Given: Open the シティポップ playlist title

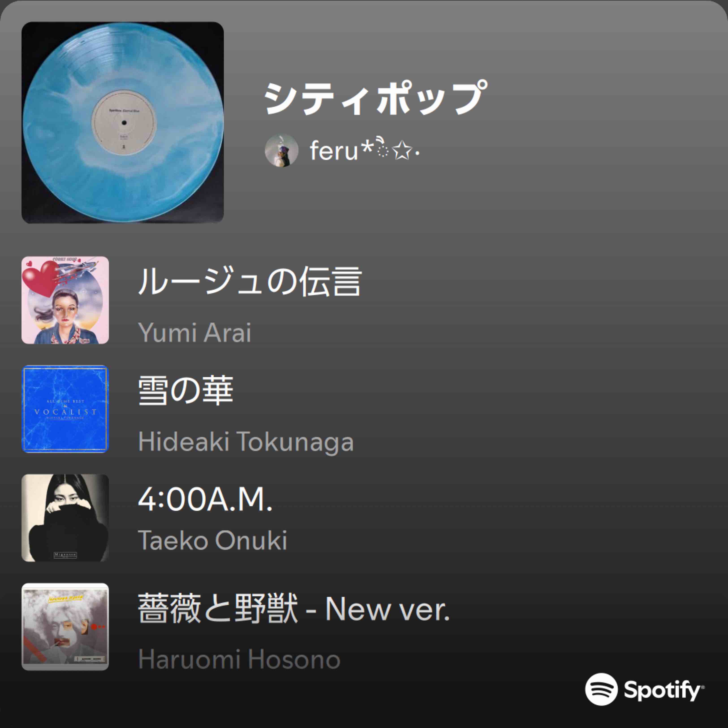Looking at the screenshot, I should point(375,98).
